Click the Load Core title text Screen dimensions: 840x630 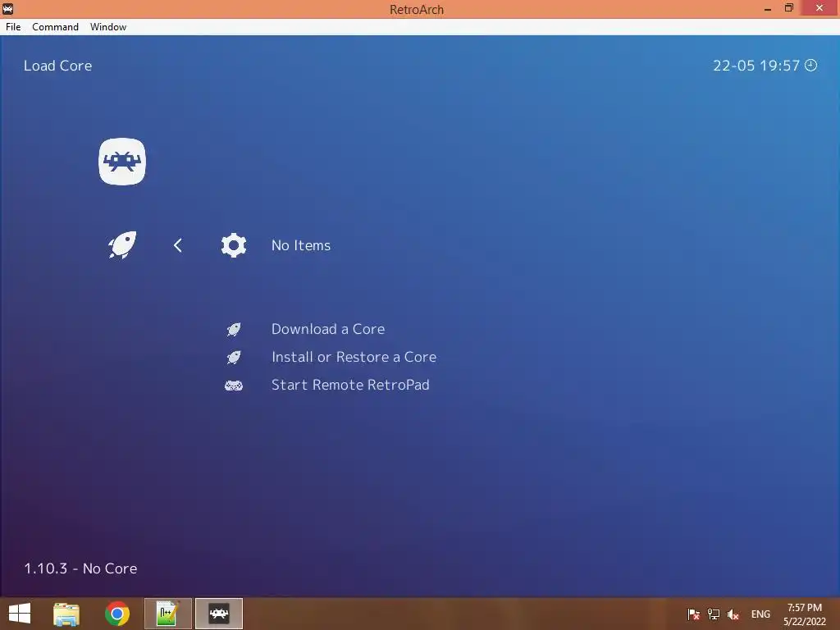click(58, 66)
